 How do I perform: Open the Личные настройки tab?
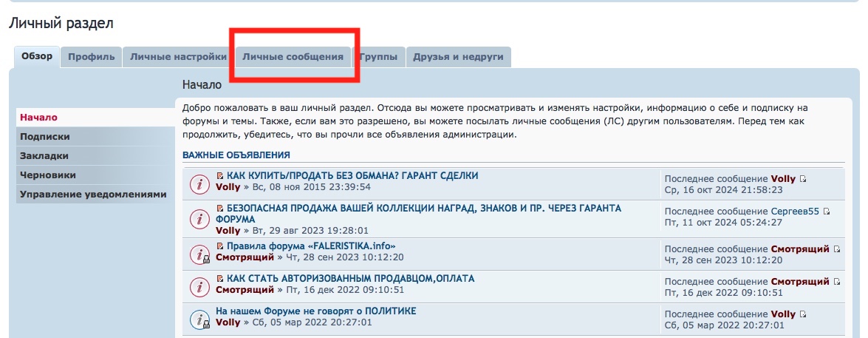pos(178,56)
